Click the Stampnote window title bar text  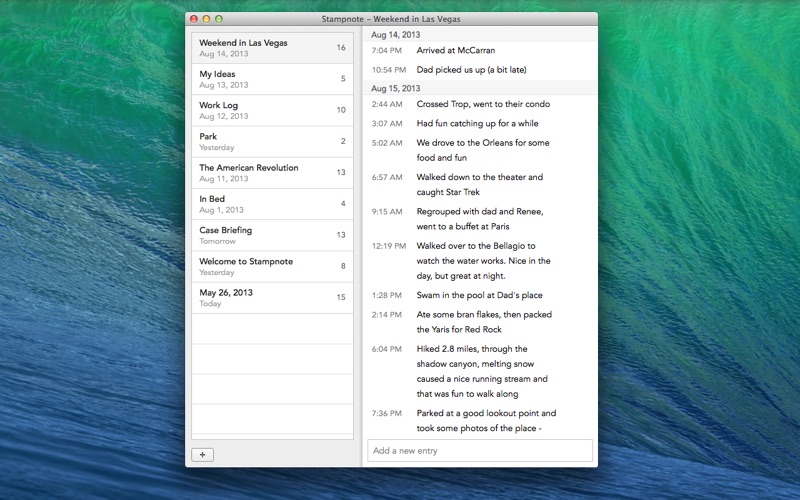tap(391, 19)
